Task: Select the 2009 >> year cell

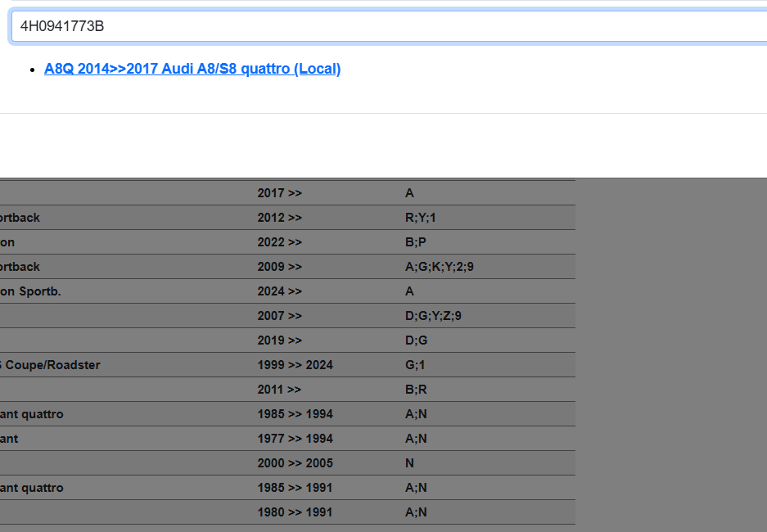Action: pyautogui.click(x=280, y=267)
